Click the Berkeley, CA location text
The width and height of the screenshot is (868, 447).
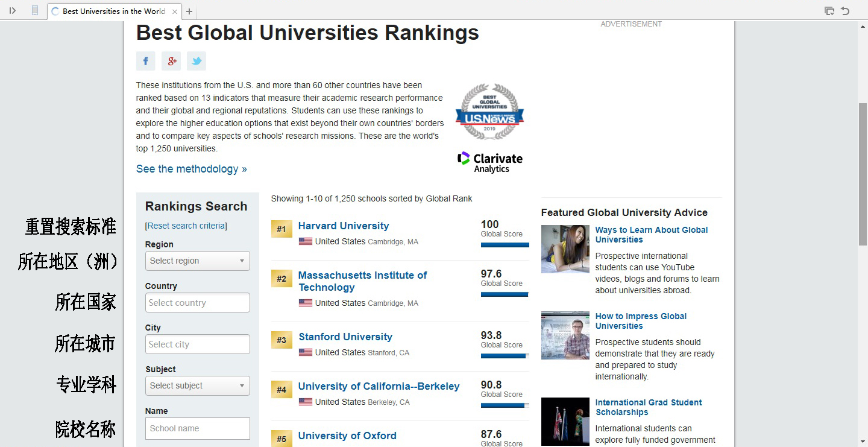(x=389, y=402)
